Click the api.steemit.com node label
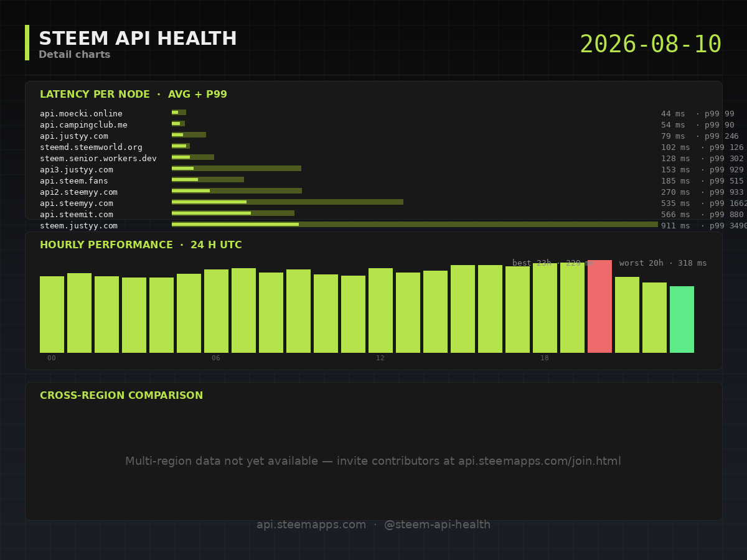The height and width of the screenshot is (560, 747). coord(76,215)
